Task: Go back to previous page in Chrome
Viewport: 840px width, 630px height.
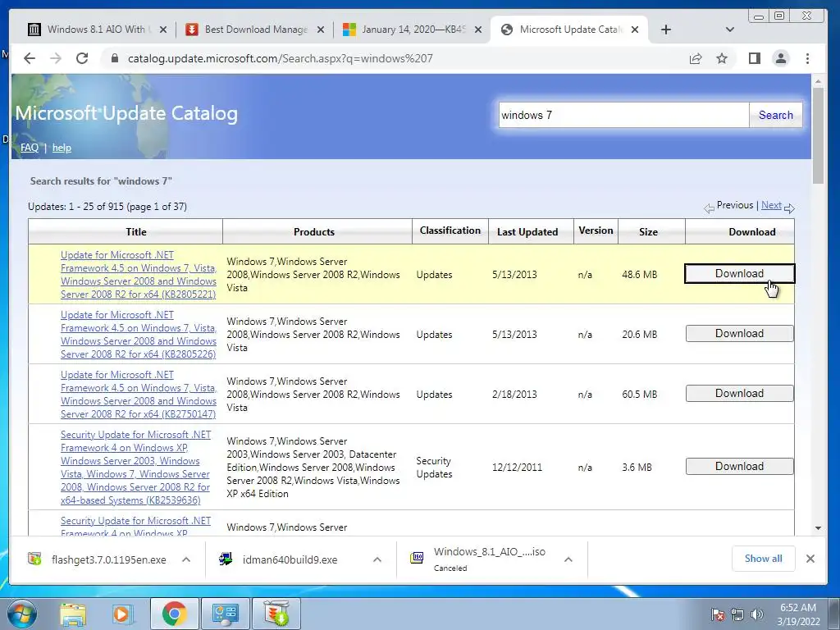Action: point(30,58)
